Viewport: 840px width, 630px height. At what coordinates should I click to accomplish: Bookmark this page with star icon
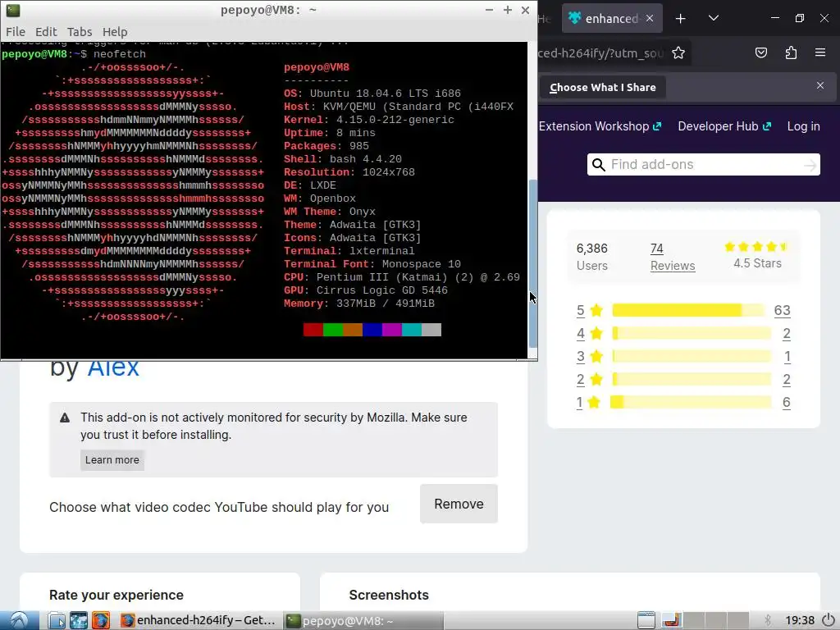(x=678, y=52)
